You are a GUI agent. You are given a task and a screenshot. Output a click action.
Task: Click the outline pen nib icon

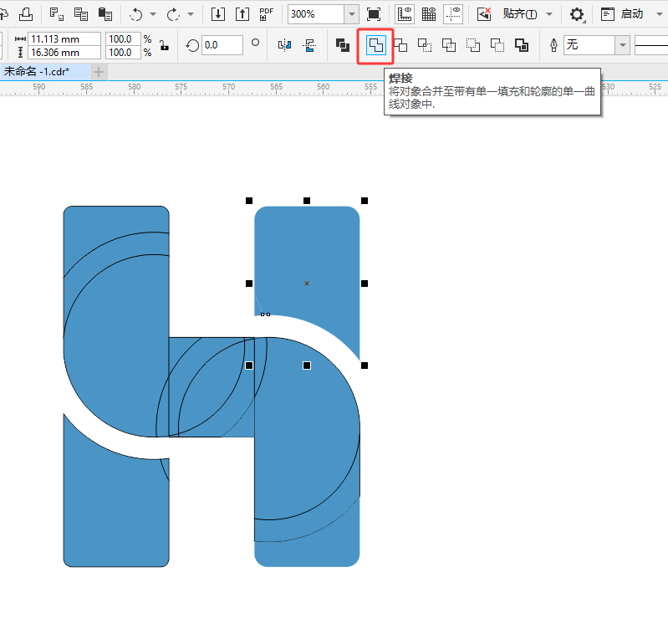[553, 45]
